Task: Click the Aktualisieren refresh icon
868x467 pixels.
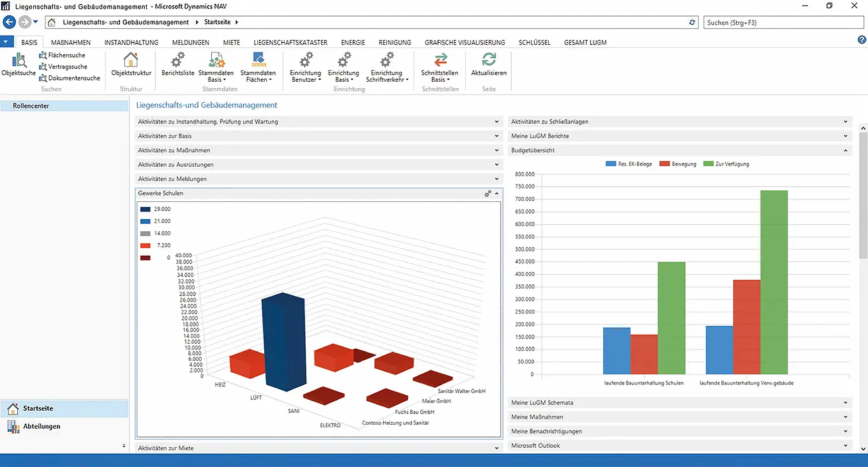Action: click(x=489, y=62)
